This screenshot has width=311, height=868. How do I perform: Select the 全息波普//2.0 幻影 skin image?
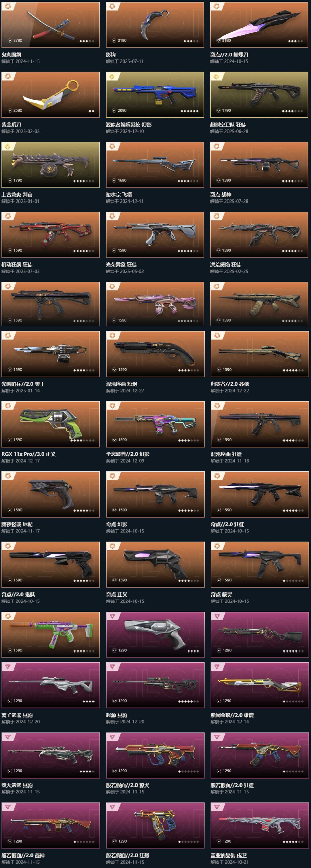coord(155,424)
